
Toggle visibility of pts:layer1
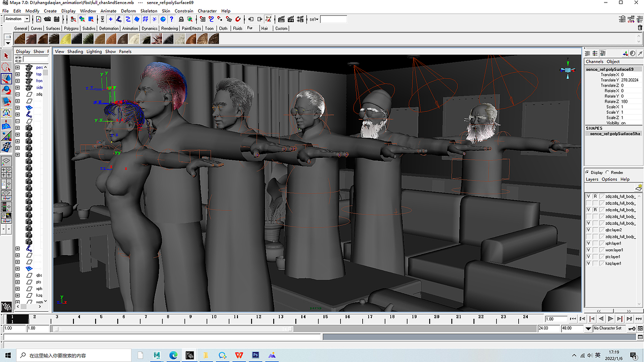(x=589, y=257)
